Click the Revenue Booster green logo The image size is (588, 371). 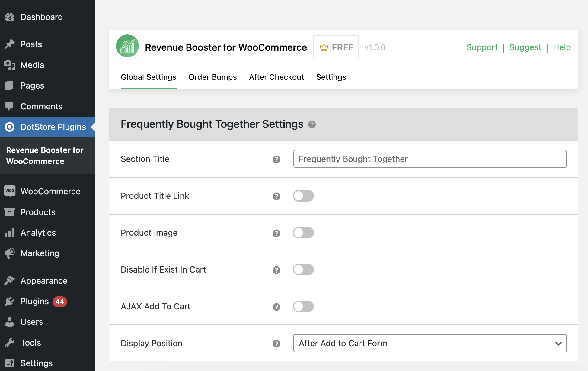click(x=127, y=46)
